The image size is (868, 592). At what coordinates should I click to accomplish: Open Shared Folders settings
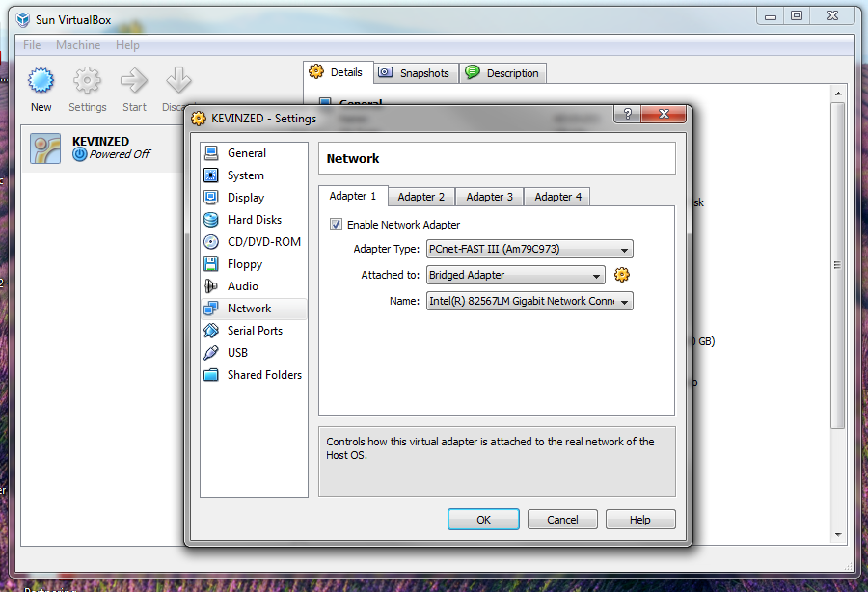pyautogui.click(x=263, y=375)
